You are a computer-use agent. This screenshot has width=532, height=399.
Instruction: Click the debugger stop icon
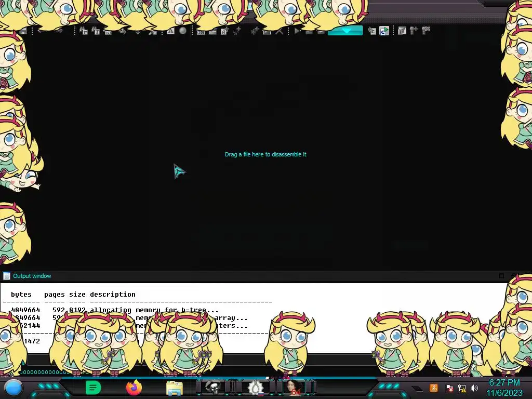coord(321,32)
